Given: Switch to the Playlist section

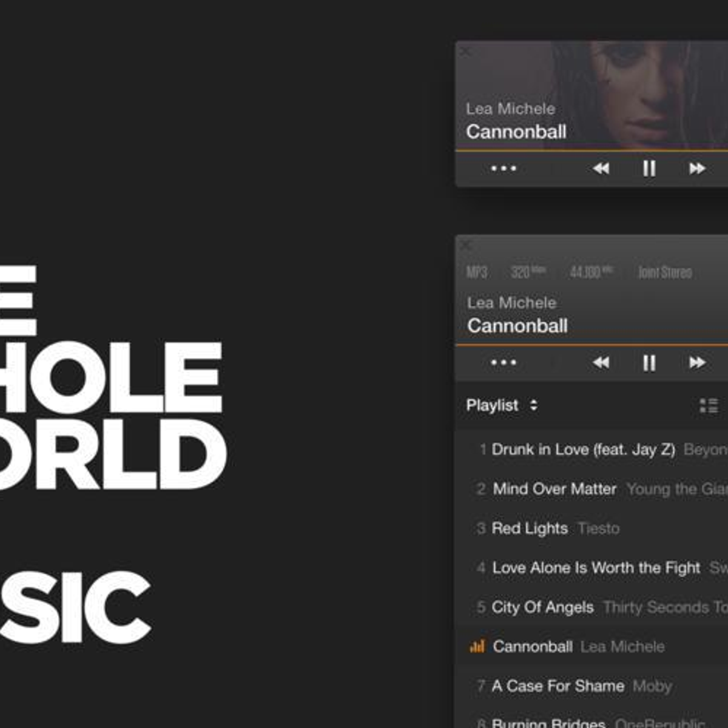Looking at the screenshot, I should pos(491,405).
